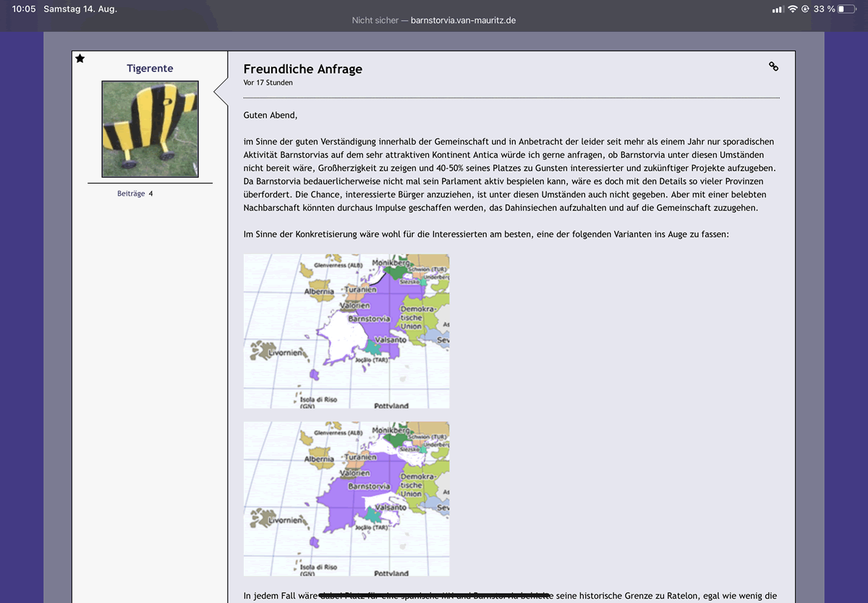Click the timestamp Vor 17 Stunden
This screenshot has width=868, height=603.
(x=268, y=83)
